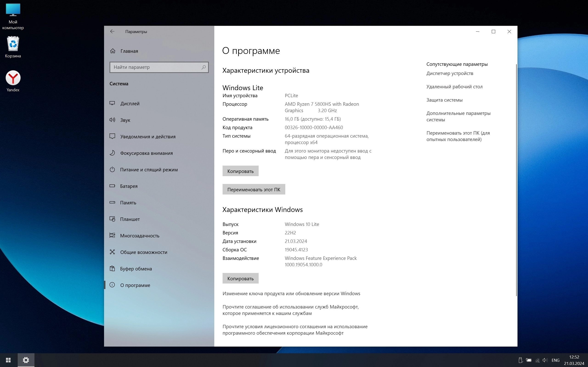Image resolution: width=588 pixels, height=367 pixels.
Task: Click the change product key link
Action: click(x=291, y=293)
